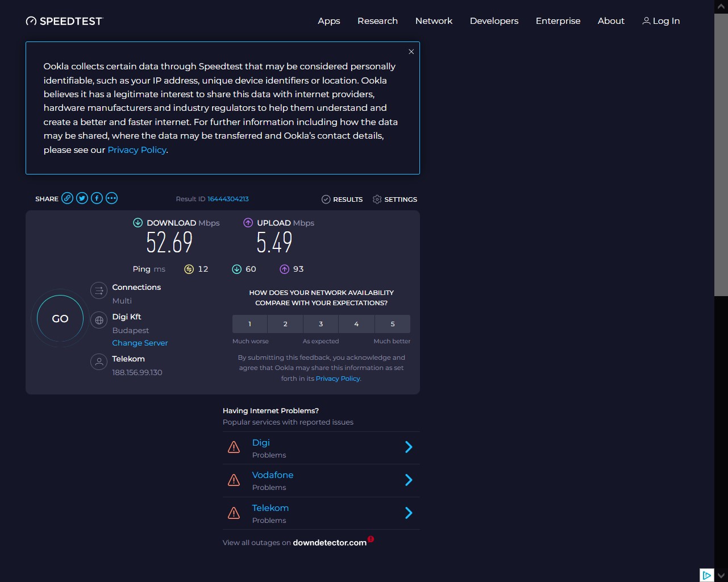Click the Vodafone warning icon
Viewport: 728px width, 582px height.
[234, 480]
